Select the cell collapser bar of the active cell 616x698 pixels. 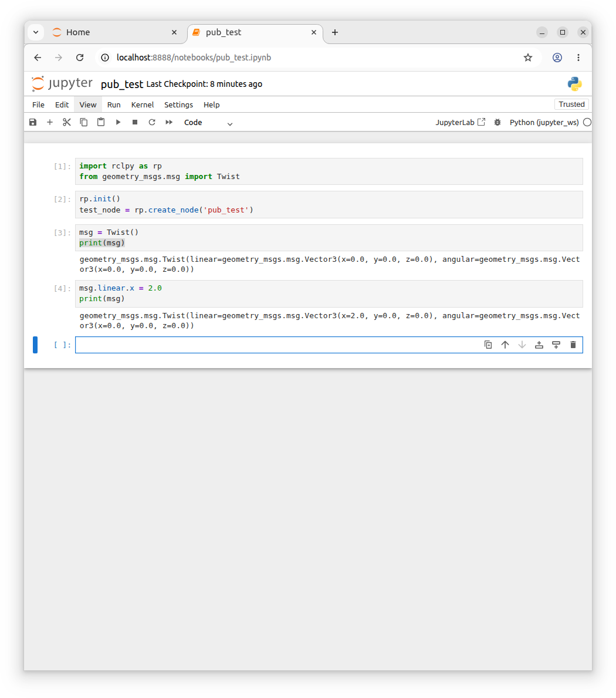point(35,345)
